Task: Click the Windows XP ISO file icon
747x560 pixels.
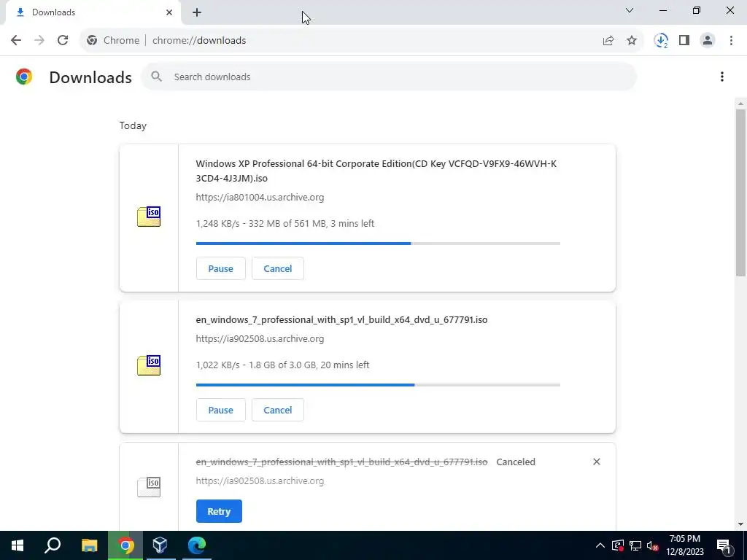Action: click(x=149, y=217)
